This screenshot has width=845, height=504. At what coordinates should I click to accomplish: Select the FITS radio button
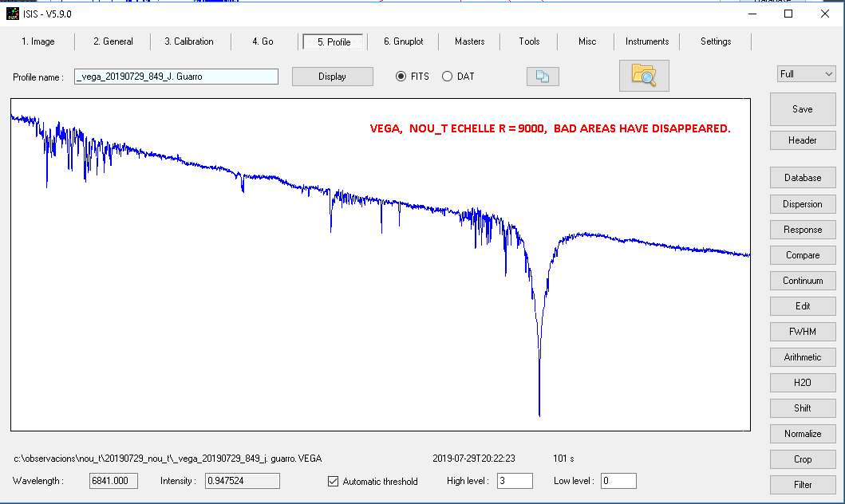[401, 77]
